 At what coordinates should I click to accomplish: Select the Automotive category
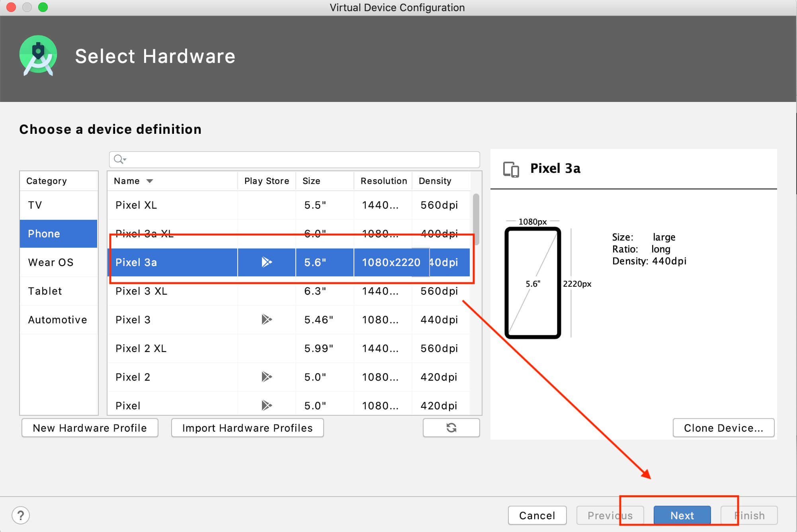tap(57, 319)
